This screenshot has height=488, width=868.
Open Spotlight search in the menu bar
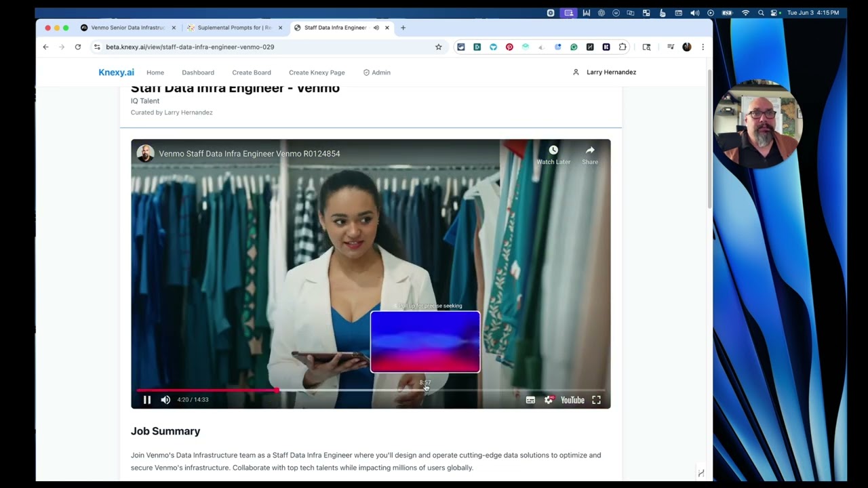pyautogui.click(x=761, y=13)
